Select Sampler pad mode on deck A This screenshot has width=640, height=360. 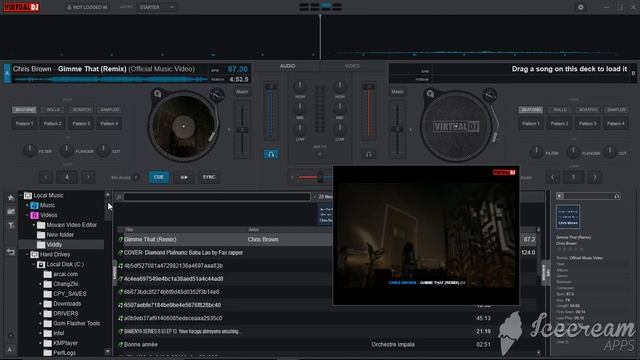pyautogui.click(x=110, y=110)
